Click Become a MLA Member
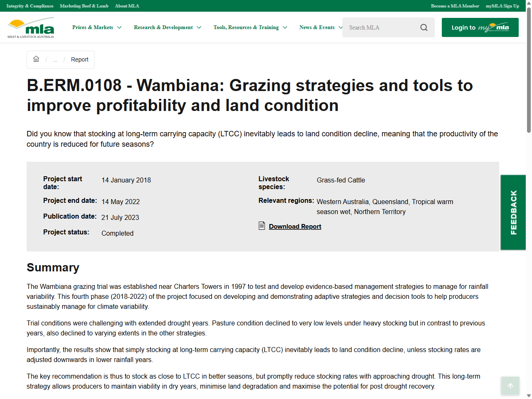532x399 pixels. click(x=455, y=6)
